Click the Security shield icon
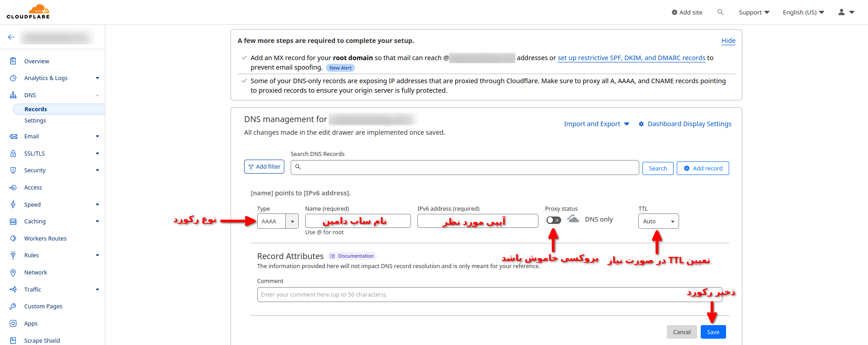Screen dimensions: 868x345 pos(13,170)
